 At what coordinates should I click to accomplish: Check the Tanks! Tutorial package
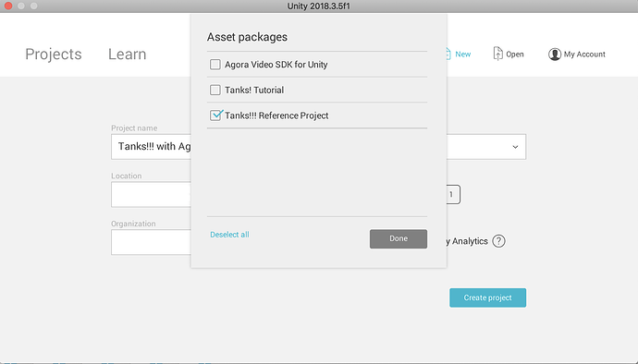coord(215,90)
